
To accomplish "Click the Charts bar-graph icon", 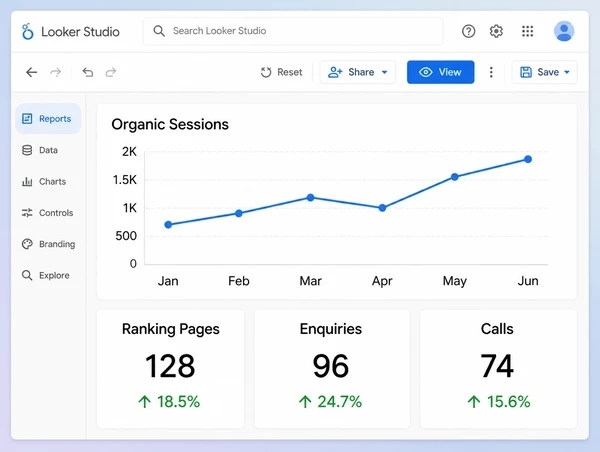I will (27, 181).
